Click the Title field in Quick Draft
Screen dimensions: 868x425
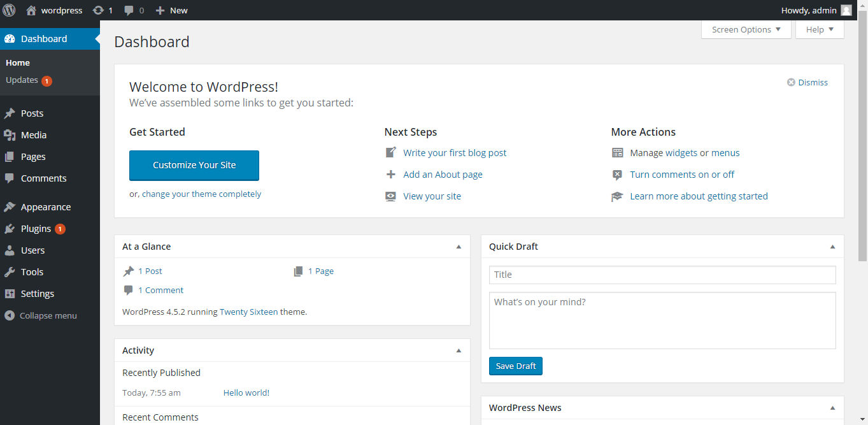tap(662, 275)
